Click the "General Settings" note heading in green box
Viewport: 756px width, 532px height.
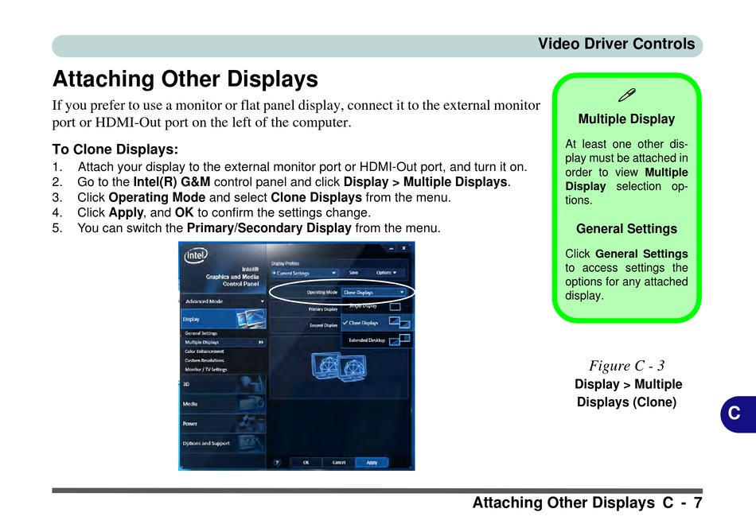626,229
